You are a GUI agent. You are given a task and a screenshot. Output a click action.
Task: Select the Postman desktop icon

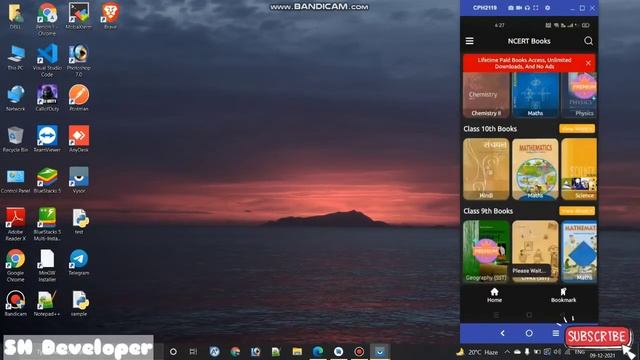(x=79, y=98)
